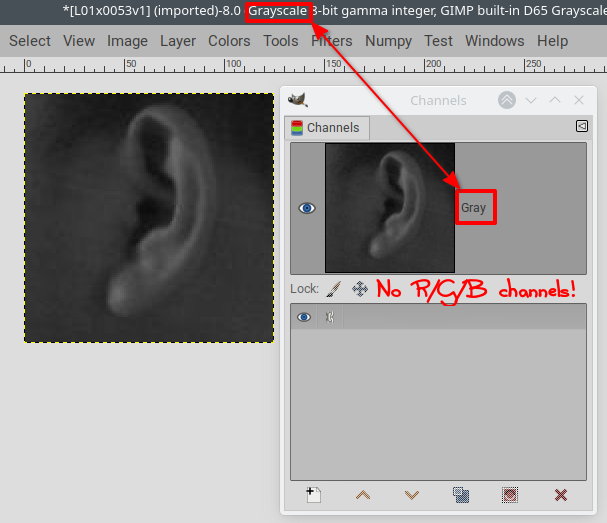Delete the channel with red X
The image size is (607, 523).
[x=561, y=495]
